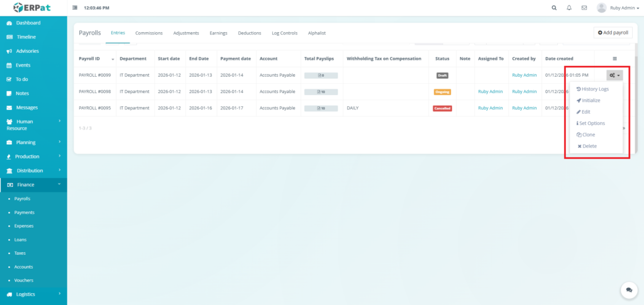The width and height of the screenshot is (644, 305).
Task: Open Dashboard from the sidebar
Action: (28, 23)
